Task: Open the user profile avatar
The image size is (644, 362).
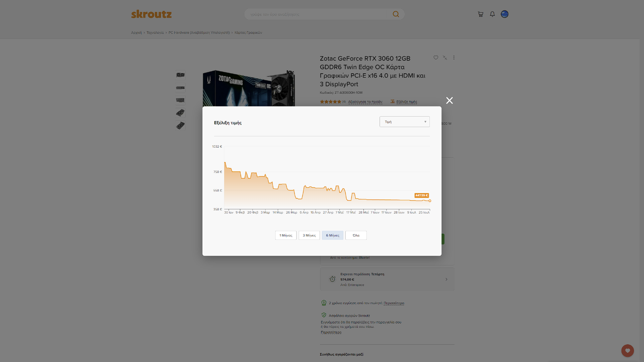Action: pos(504,14)
